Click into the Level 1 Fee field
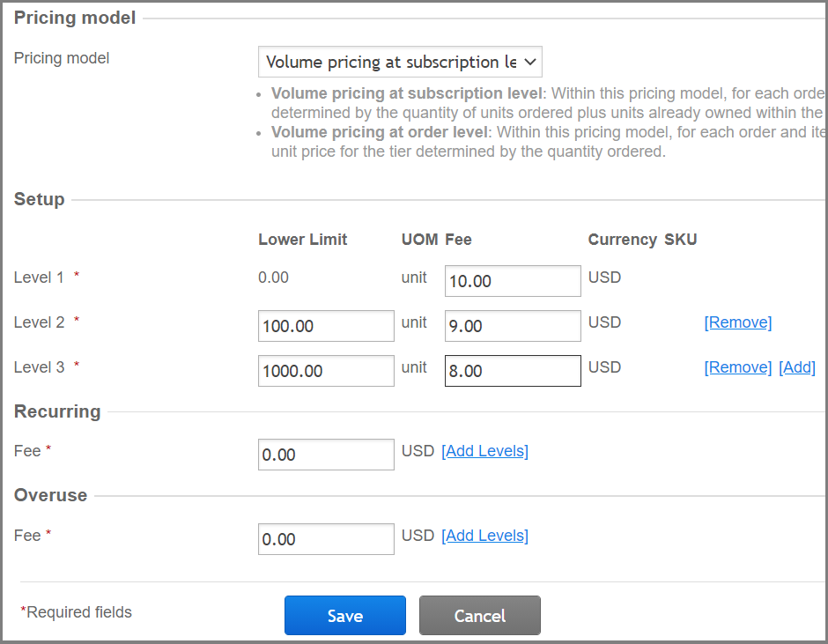Screen dimensions: 828x644 pyautogui.click(x=513, y=280)
